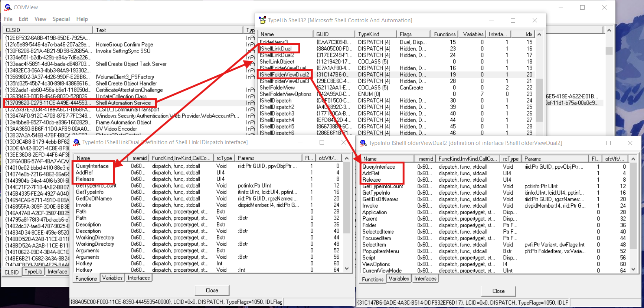Click the TypeInfo IShellFolderViewDual2 window icon
This screenshot has height=308, width=644.
363,143
